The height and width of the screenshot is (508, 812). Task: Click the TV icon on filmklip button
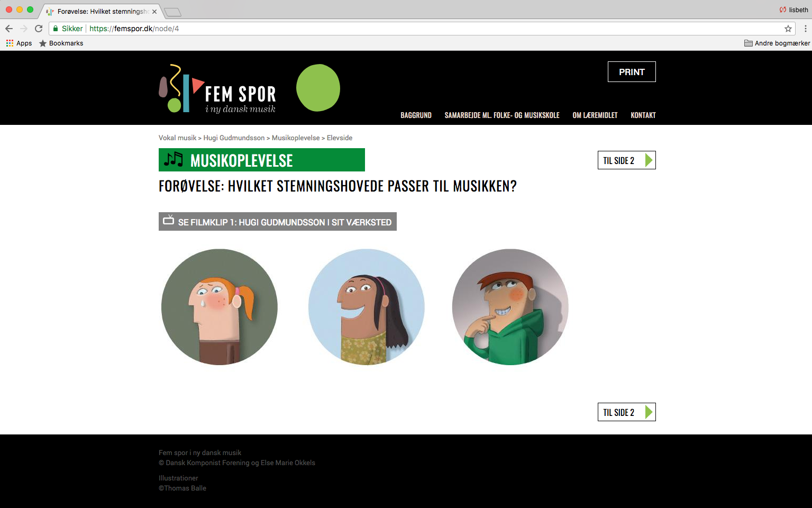point(168,220)
